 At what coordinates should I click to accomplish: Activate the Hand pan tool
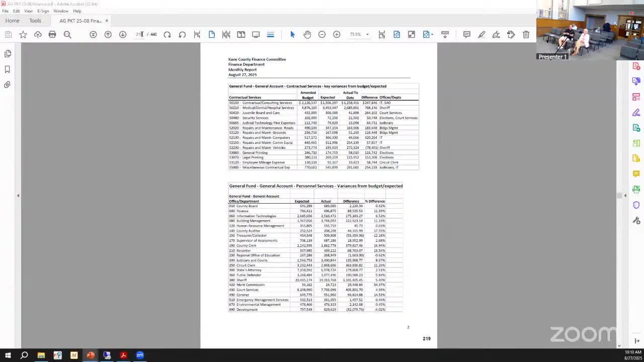tap(307, 34)
